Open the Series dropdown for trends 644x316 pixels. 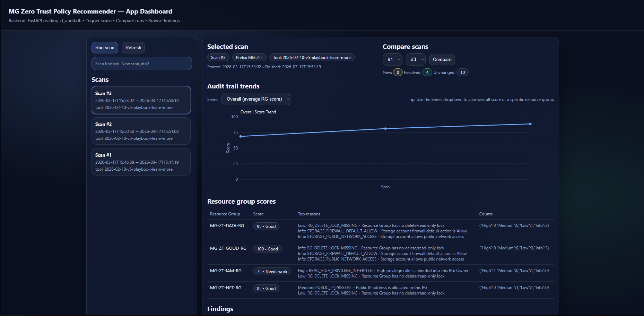point(256,99)
